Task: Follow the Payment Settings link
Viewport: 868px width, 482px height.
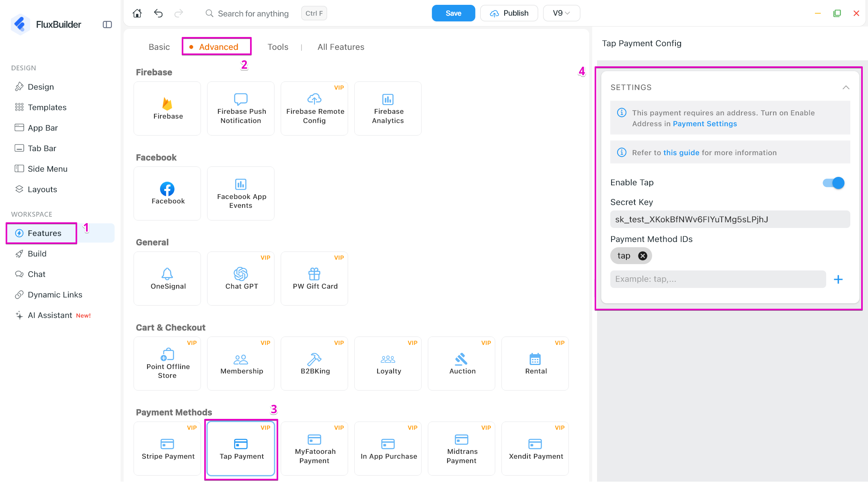Action: pos(705,124)
